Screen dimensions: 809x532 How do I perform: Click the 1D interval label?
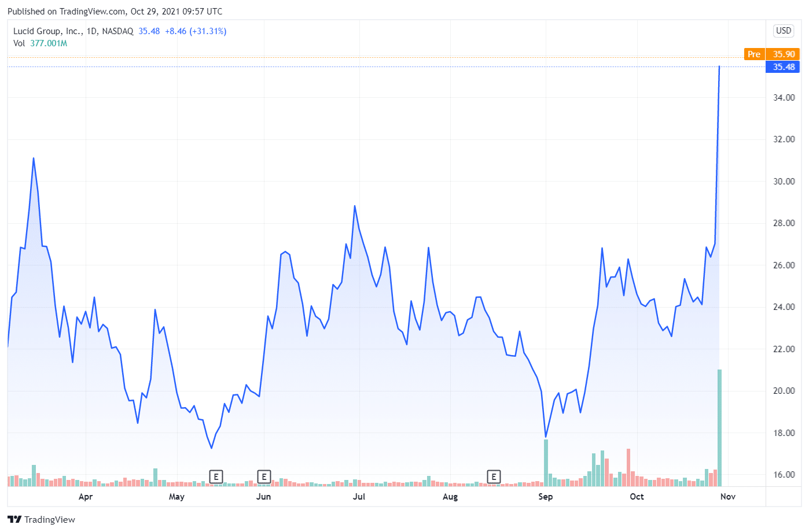92,31
